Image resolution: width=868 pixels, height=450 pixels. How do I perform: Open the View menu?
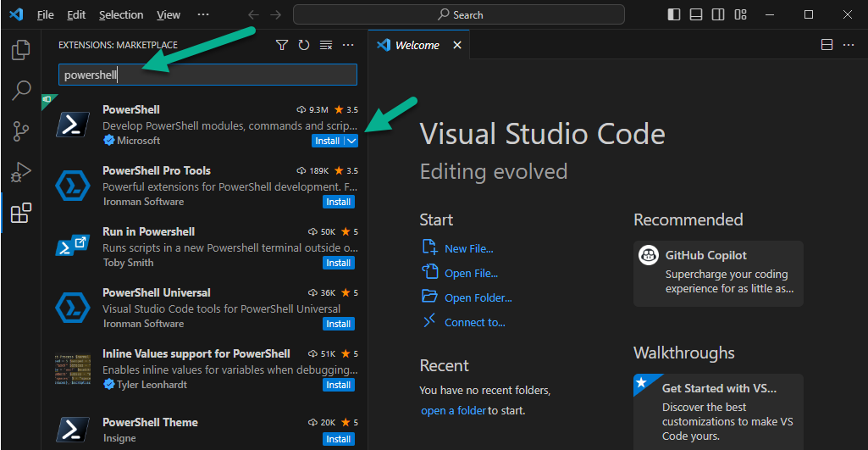(169, 15)
